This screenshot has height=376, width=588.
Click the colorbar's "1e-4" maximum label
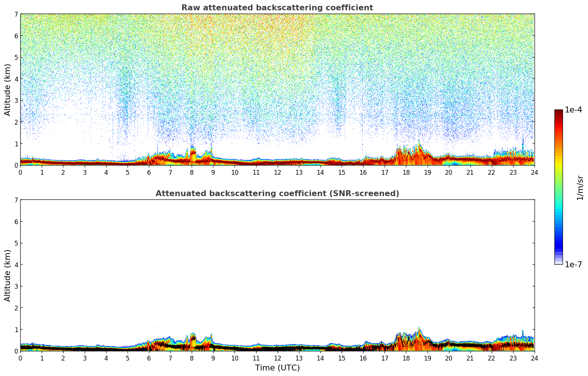coord(573,110)
